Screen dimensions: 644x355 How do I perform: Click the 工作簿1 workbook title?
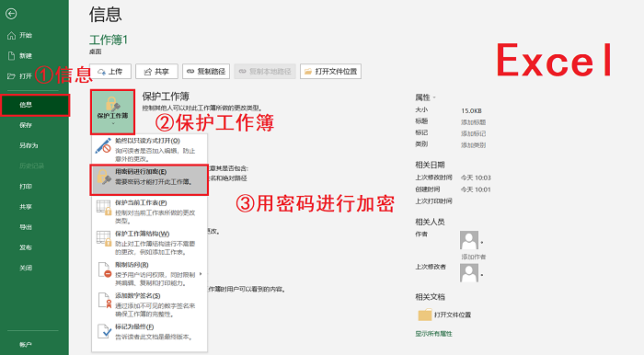point(109,40)
